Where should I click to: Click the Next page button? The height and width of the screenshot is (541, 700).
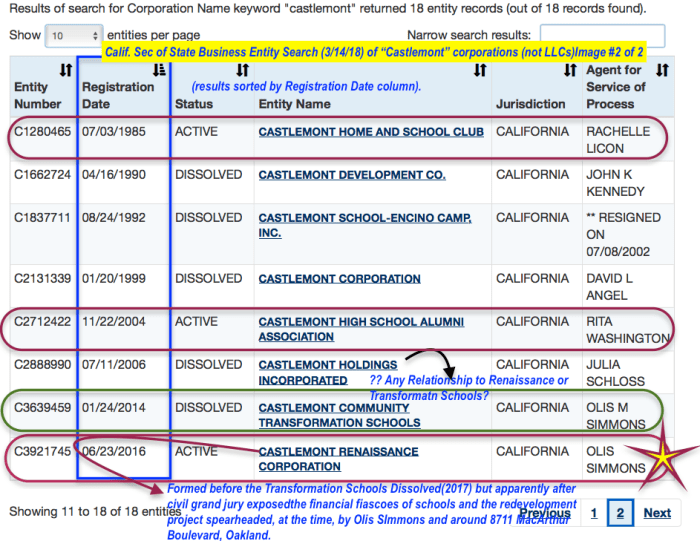[657, 513]
